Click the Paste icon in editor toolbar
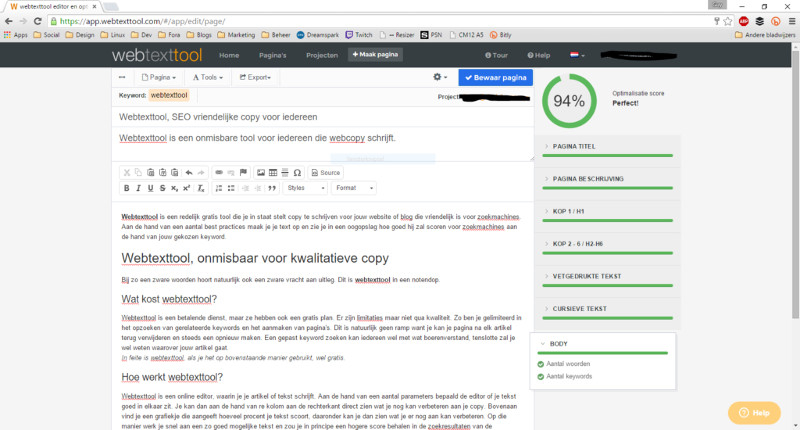Screen dimensions: 800x430 (151, 172)
